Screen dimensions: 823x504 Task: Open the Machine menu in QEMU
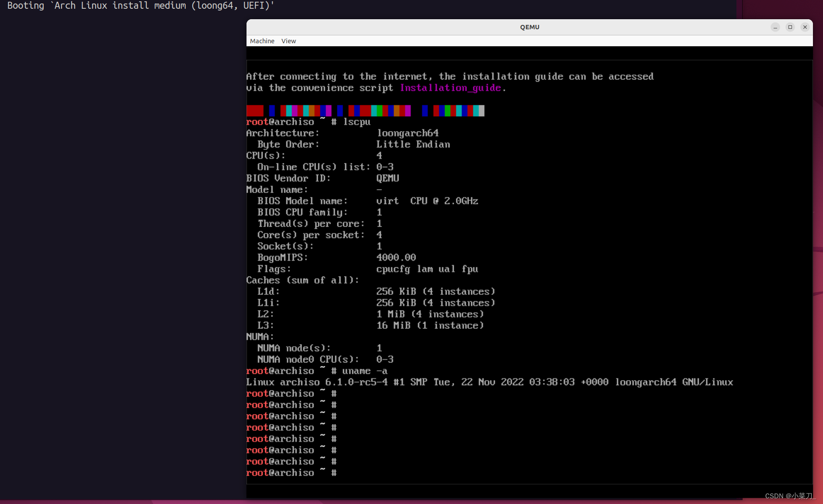(262, 41)
